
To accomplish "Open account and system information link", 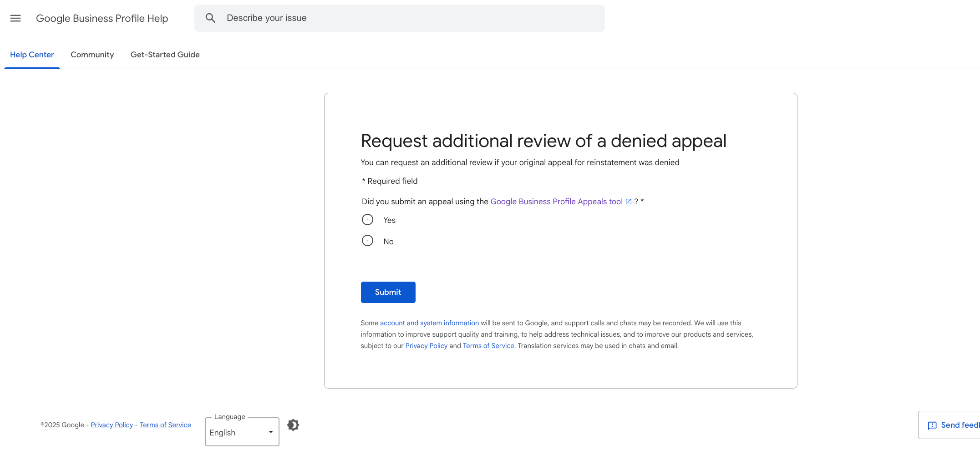I will pyautogui.click(x=430, y=323).
